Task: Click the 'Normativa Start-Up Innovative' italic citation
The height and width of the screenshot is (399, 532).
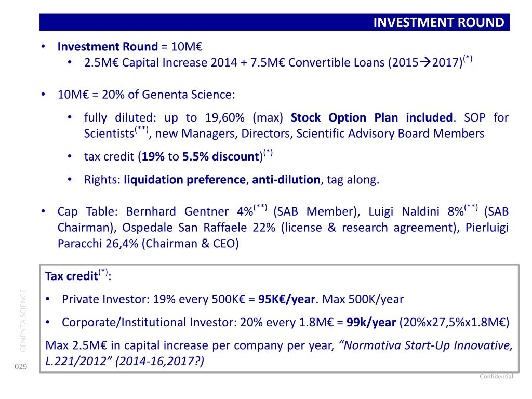Action: (x=427, y=345)
